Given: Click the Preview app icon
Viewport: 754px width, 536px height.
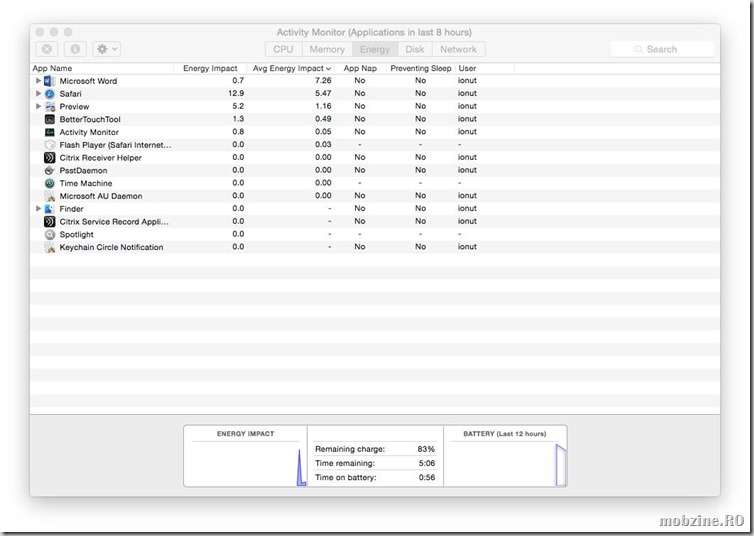Looking at the screenshot, I should tap(50, 106).
